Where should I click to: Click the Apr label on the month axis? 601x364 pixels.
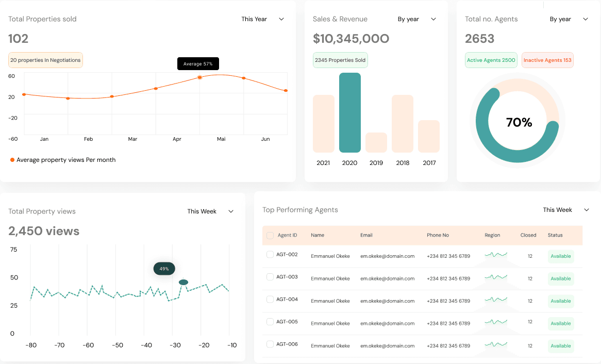pyautogui.click(x=177, y=139)
